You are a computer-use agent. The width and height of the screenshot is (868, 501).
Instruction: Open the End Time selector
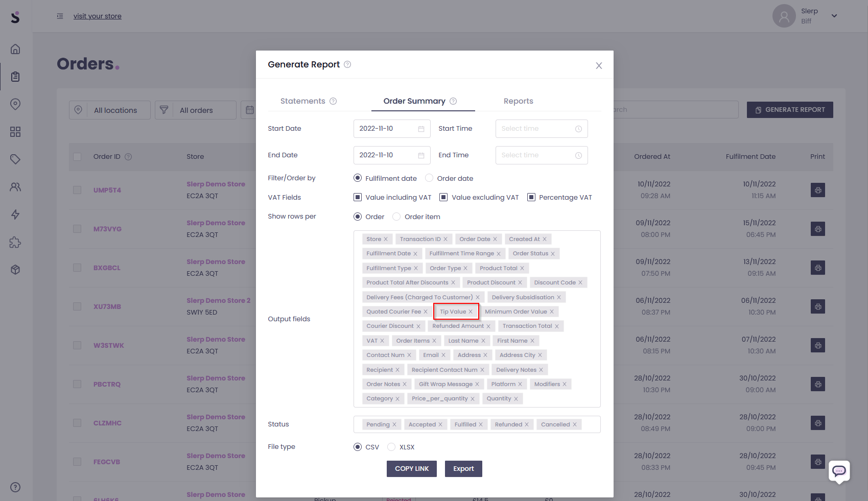tap(541, 155)
